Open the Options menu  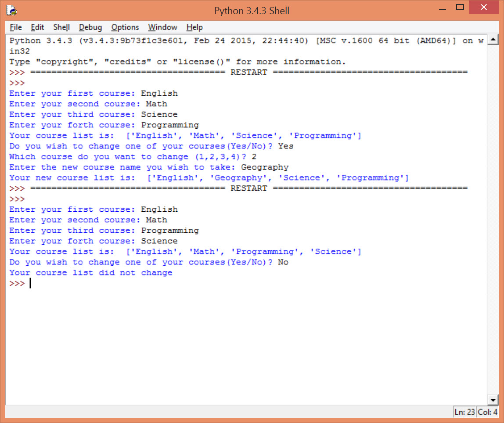click(x=125, y=27)
